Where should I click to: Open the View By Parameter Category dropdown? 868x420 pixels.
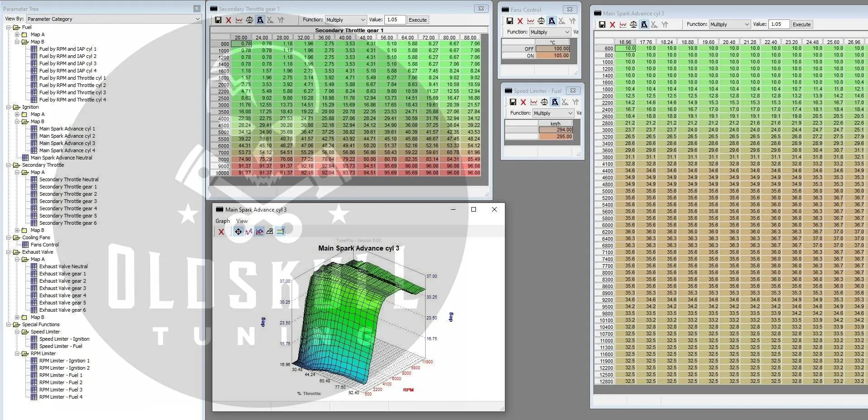113,19
